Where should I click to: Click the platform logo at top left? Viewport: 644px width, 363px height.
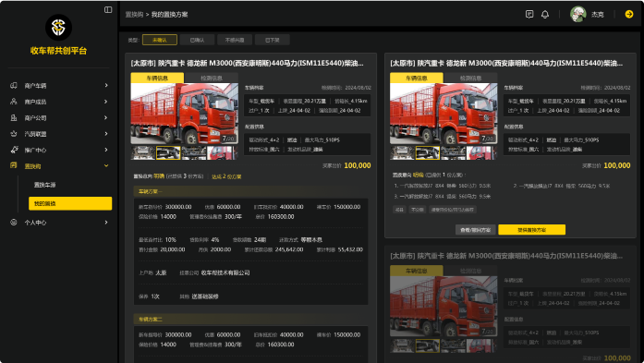click(58, 28)
